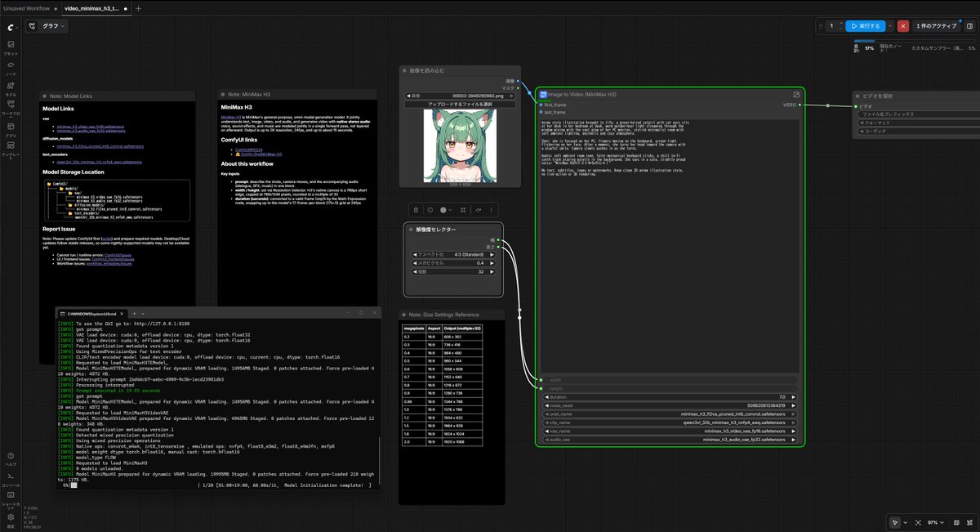Collapse the Note: MiniMax H3 node dot

coord(223,96)
